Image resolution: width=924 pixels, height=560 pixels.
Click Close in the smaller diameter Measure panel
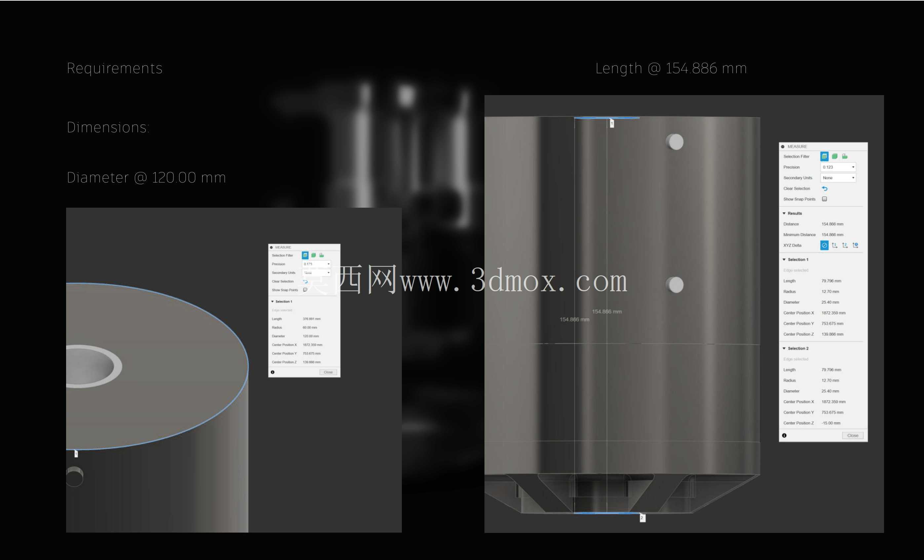click(x=328, y=372)
